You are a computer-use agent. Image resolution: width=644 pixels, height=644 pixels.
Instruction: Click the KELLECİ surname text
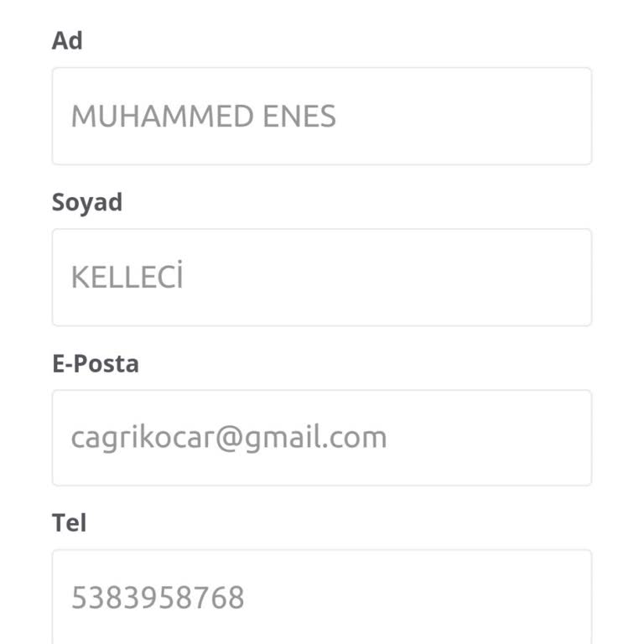[x=127, y=277]
